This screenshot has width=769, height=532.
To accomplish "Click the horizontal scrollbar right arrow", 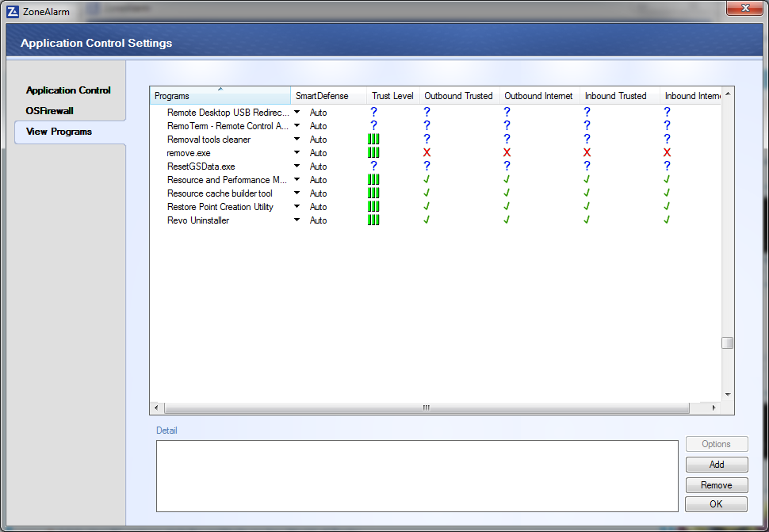I will [x=714, y=408].
